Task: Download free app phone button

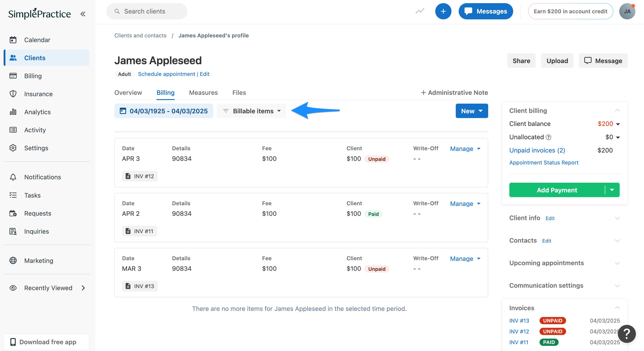Action: click(x=47, y=342)
